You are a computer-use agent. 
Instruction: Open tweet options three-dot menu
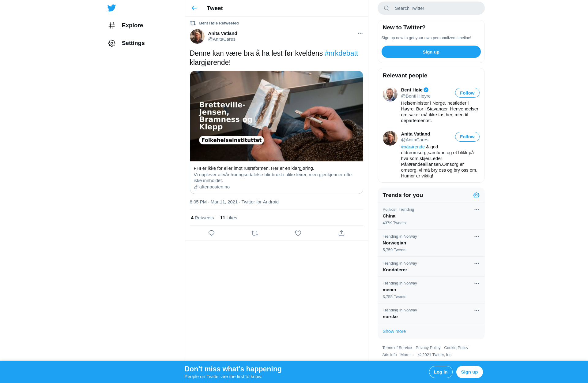click(360, 33)
